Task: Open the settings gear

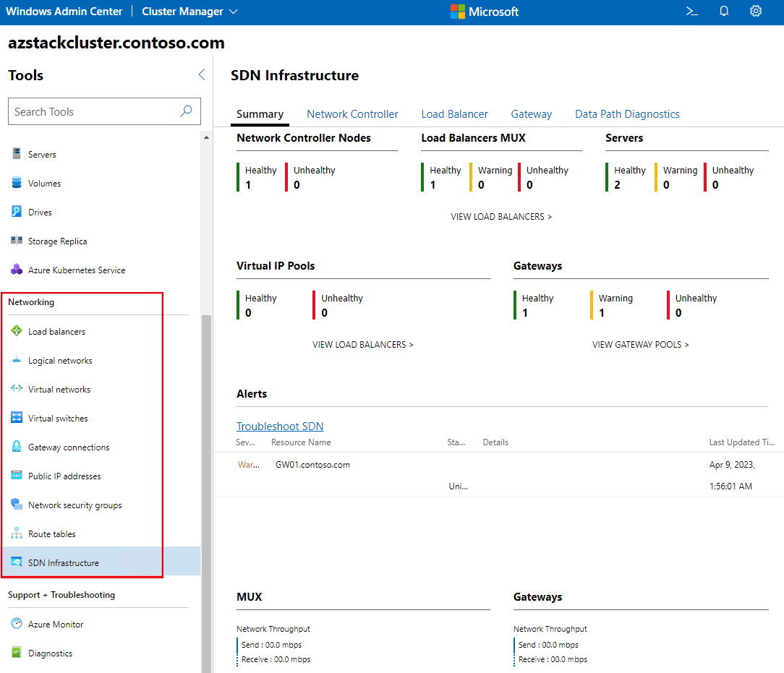Action: (x=756, y=12)
